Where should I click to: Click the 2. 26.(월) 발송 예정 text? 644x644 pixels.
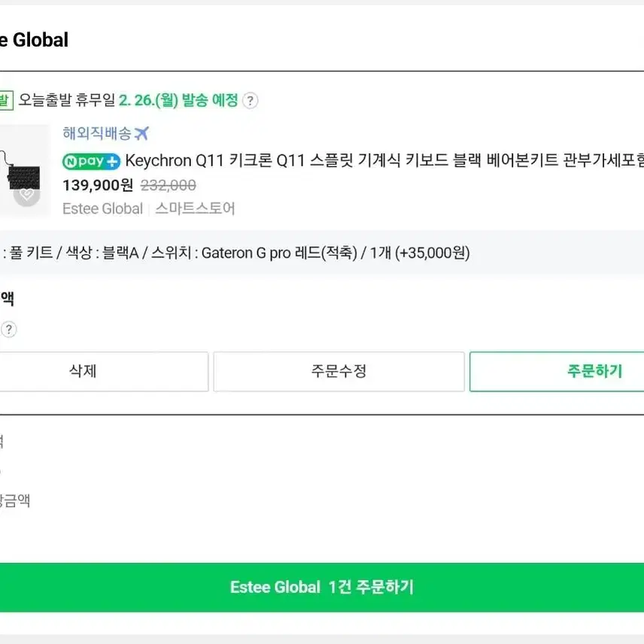178,100
